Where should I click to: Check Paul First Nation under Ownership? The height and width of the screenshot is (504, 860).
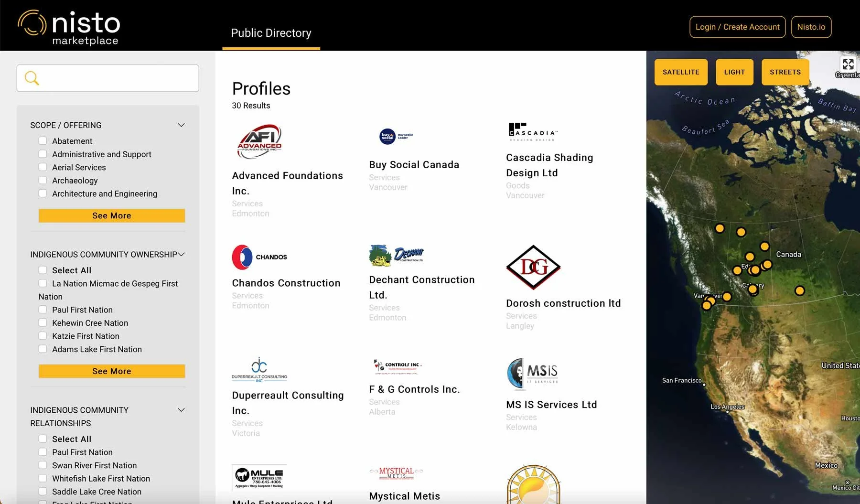[x=43, y=310]
